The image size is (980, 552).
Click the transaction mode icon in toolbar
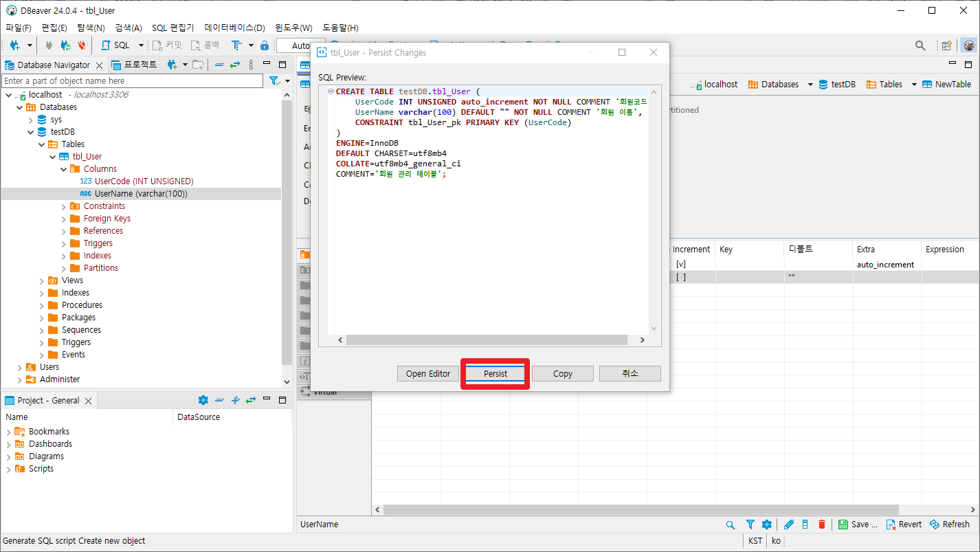pyautogui.click(x=236, y=45)
